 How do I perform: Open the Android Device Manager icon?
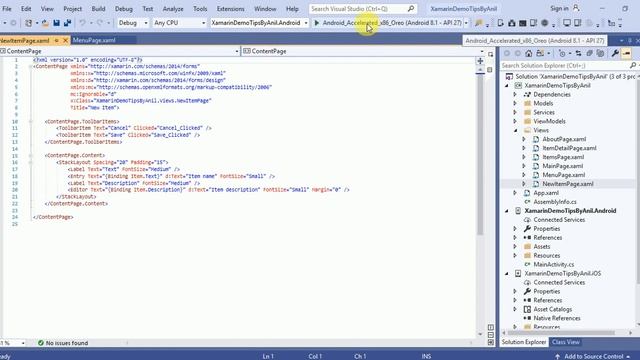(x=500, y=23)
